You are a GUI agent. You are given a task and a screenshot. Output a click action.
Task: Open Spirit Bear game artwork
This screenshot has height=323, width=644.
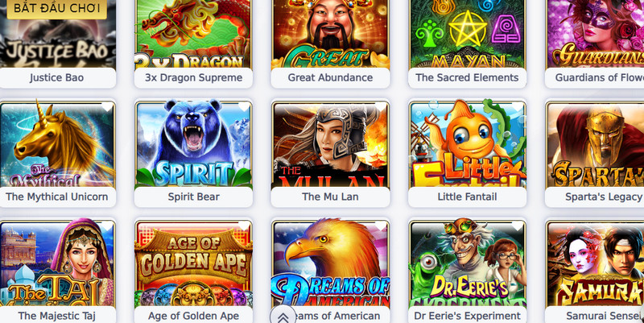pyautogui.click(x=193, y=145)
